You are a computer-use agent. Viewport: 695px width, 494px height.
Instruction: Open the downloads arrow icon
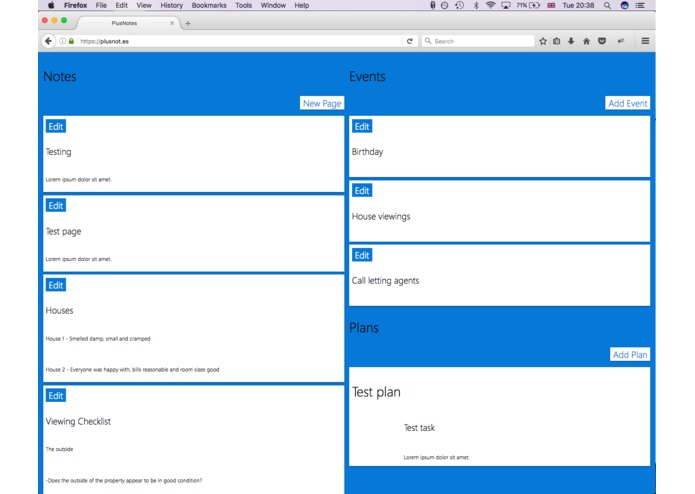pyautogui.click(x=571, y=41)
